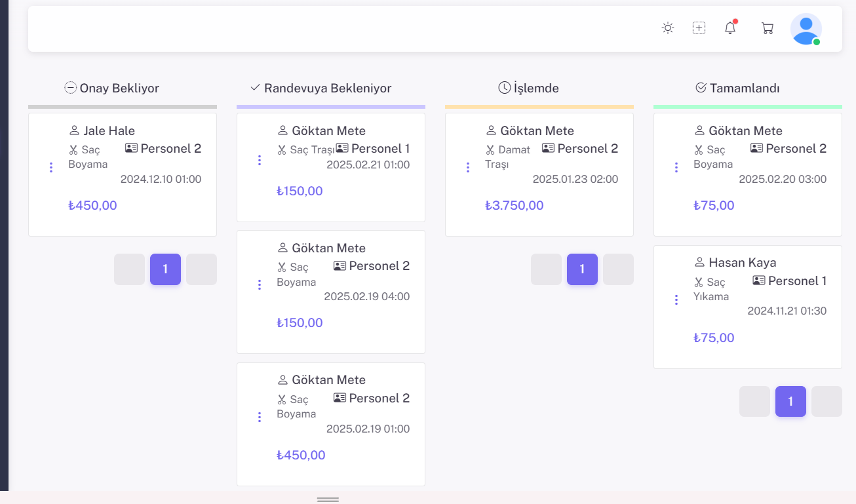Select page 1 under Onay Bekliyor column
Screen dimensions: 856x504
point(165,269)
